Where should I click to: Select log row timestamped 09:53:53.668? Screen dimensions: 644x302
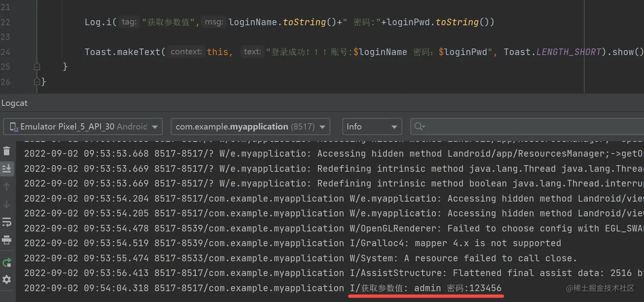coord(334,154)
